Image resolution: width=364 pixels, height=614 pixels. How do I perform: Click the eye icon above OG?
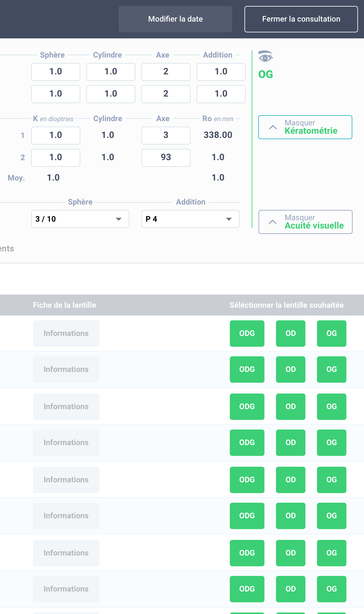tap(265, 56)
